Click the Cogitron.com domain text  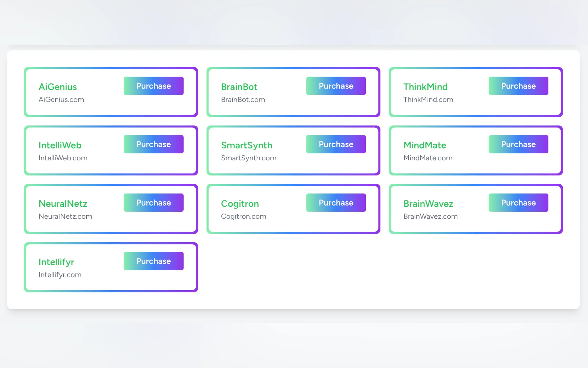(x=243, y=216)
